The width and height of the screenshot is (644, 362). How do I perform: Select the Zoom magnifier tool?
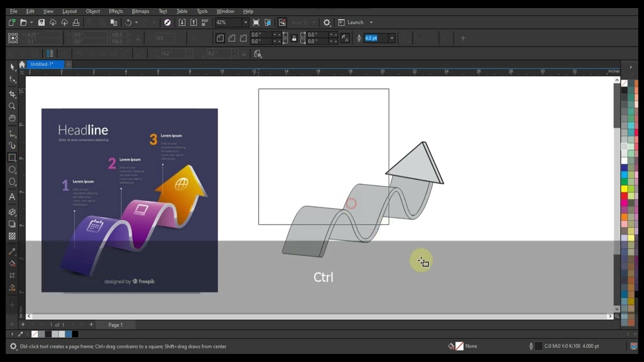pos(12,106)
